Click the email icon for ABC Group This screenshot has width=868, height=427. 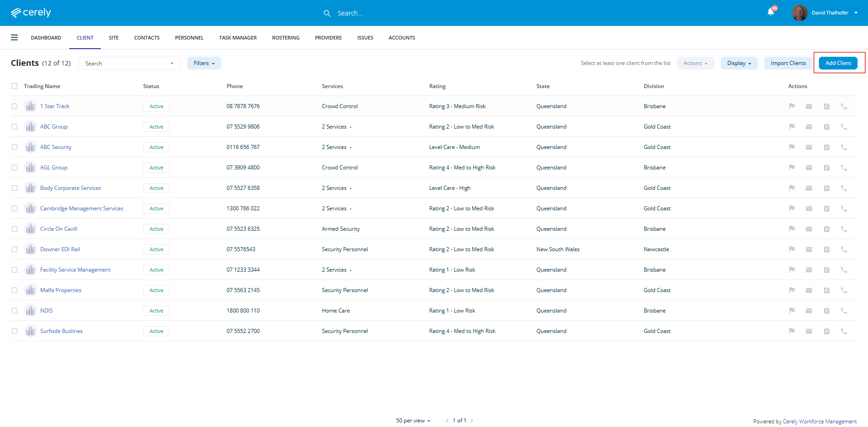point(809,127)
